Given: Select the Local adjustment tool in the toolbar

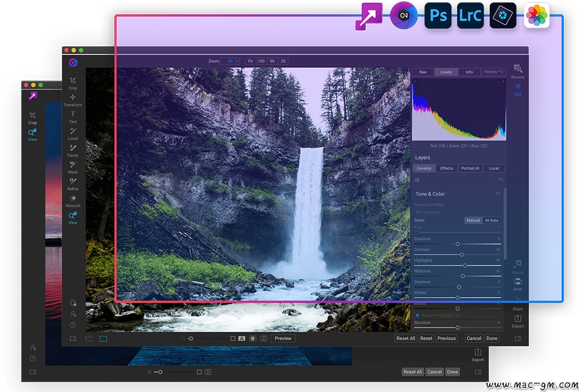Looking at the screenshot, I should coord(73,134).
